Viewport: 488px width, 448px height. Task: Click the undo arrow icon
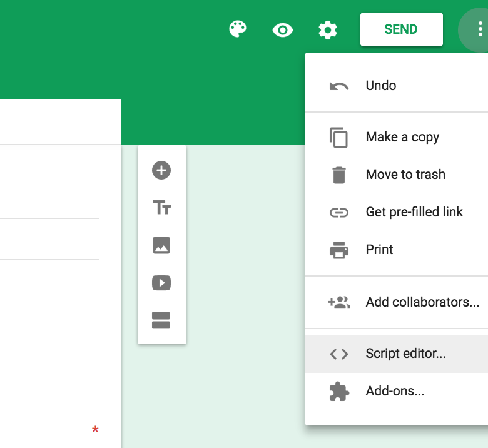339,86
